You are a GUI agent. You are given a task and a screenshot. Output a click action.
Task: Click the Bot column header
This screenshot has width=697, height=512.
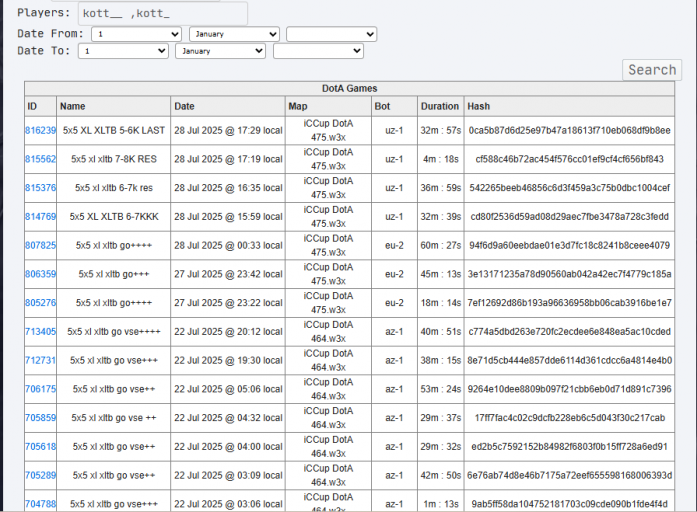pos(394,106)
